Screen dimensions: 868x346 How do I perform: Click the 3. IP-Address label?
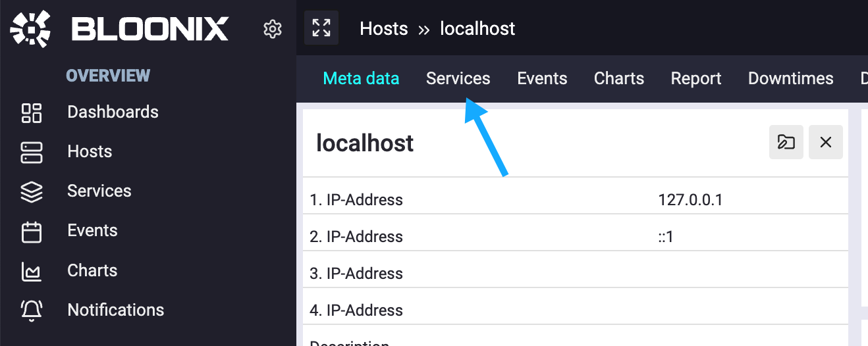[x=356, y=274]
